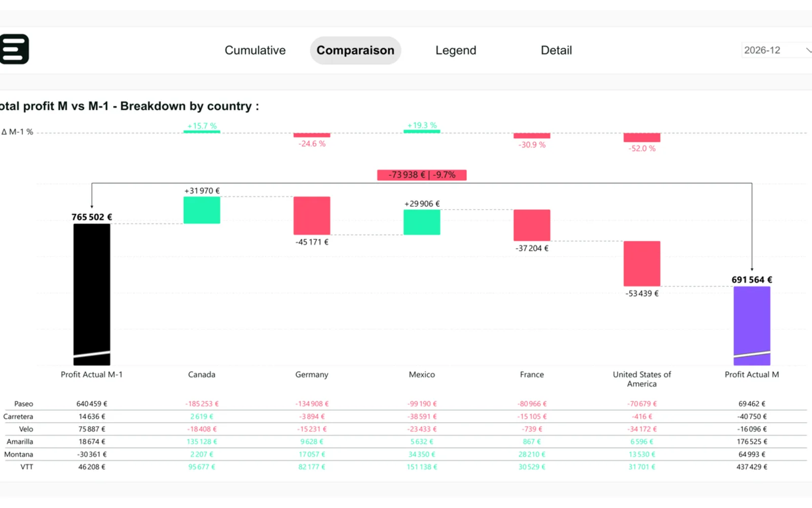
Task: Click the Germany axis label
Action: click(312, 374)
